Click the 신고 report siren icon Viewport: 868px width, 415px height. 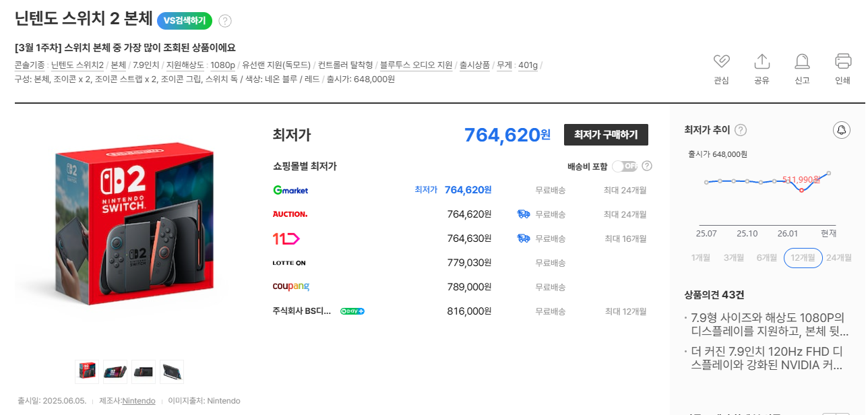pyautogui.click(x=802, y=61)
